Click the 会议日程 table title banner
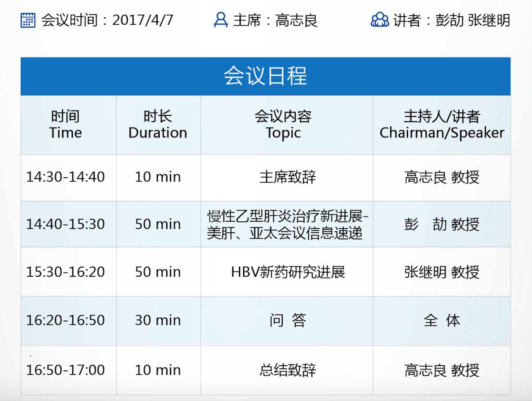The width and height of the screenshot is (532, 401). point(266,76)
